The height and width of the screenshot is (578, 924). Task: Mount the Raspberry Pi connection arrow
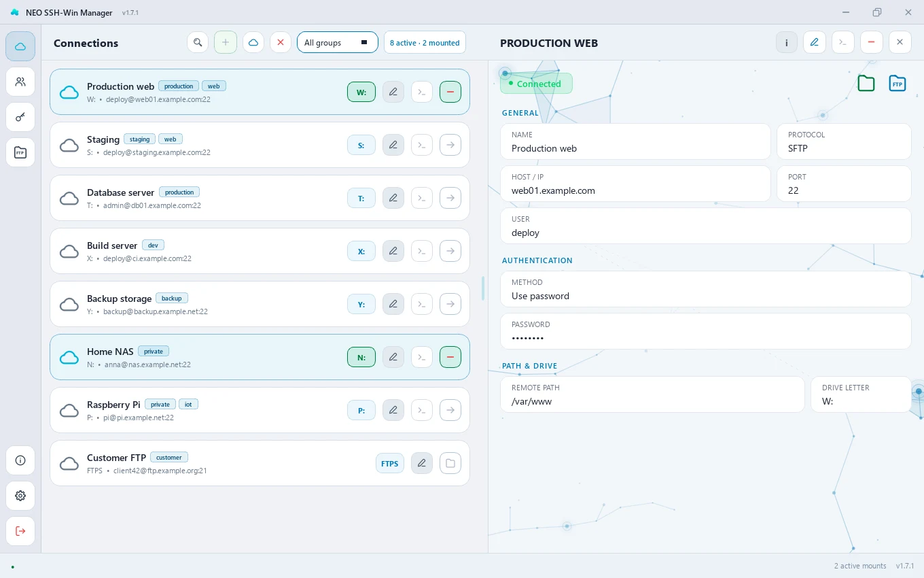[x=450, y=410]
